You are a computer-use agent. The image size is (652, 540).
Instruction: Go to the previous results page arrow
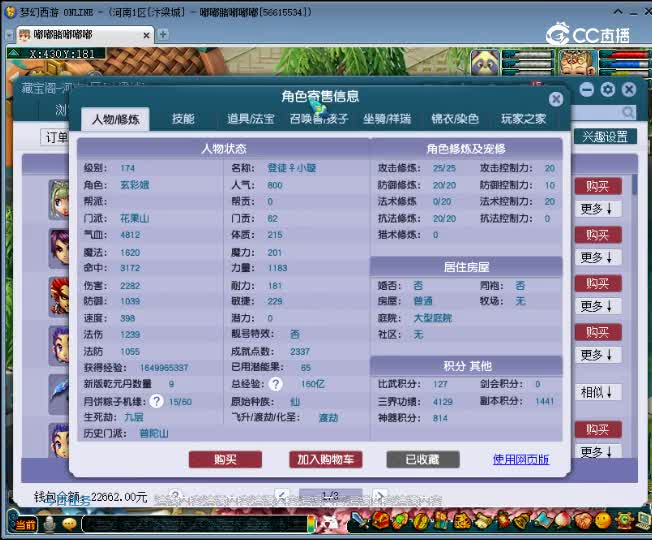pos(282,496)
